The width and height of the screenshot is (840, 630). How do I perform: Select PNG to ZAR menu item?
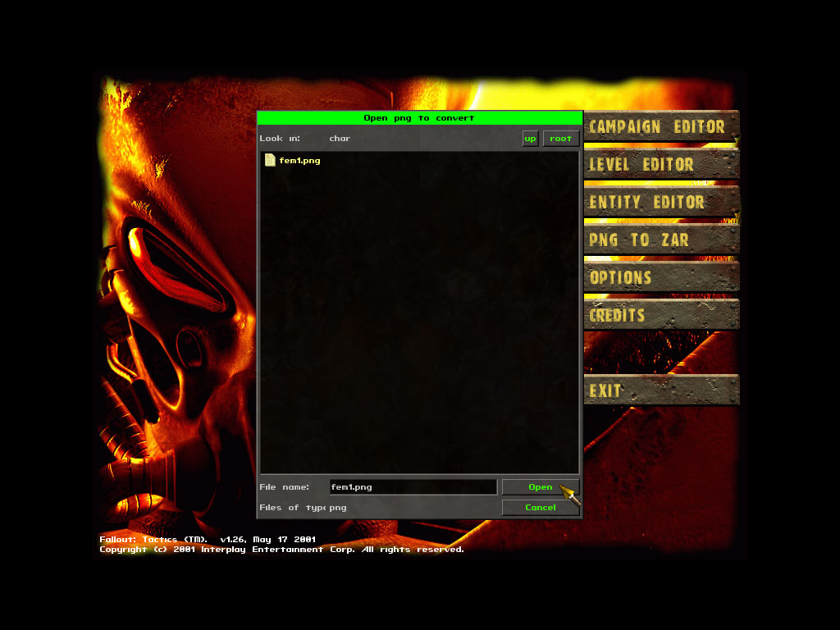[x=661, y=240]
